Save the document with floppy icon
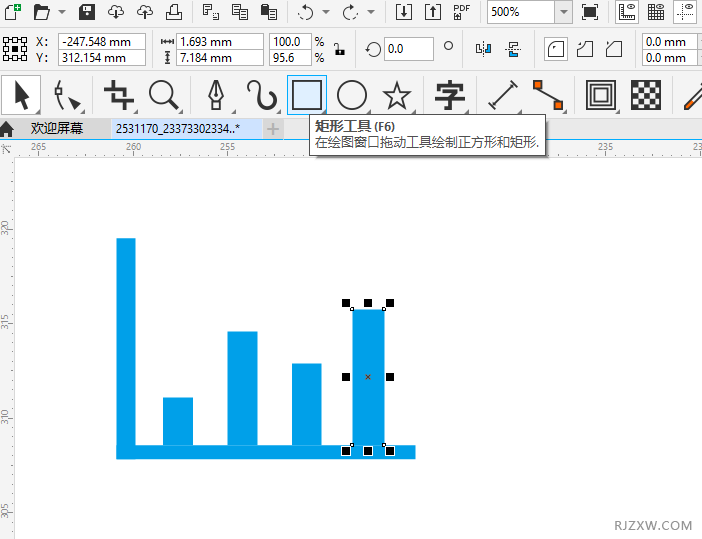702x539 pixels. (x=87, y=12)
